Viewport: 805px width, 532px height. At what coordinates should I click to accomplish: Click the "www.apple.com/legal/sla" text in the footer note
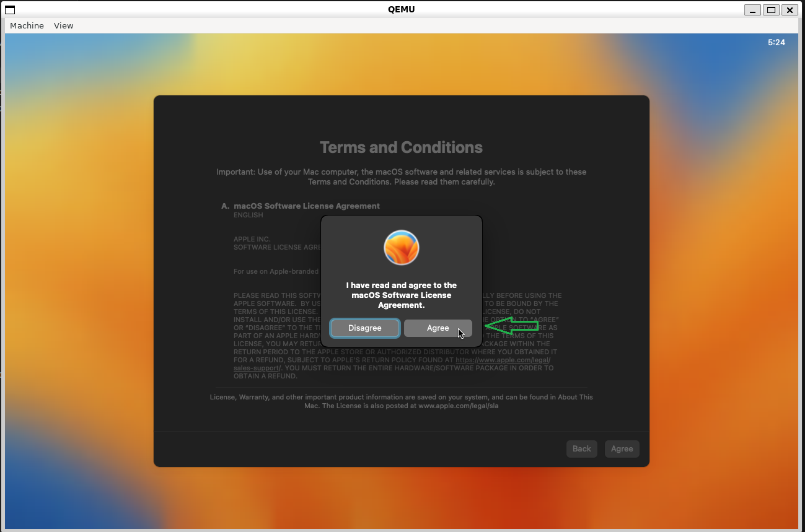tap(459, 406)
